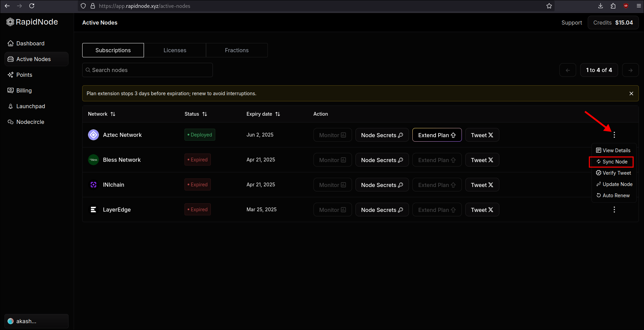The image size is (644, 330).
Task: Sort by the Expiry date column
Action: pyautogui.click(x=263, y=114)
